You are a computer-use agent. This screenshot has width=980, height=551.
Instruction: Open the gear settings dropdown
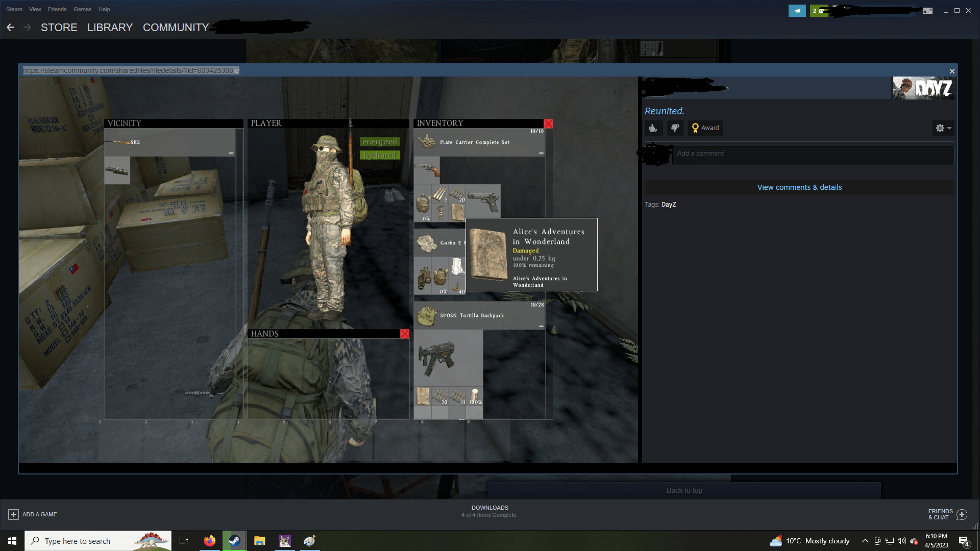coord(943,128)
